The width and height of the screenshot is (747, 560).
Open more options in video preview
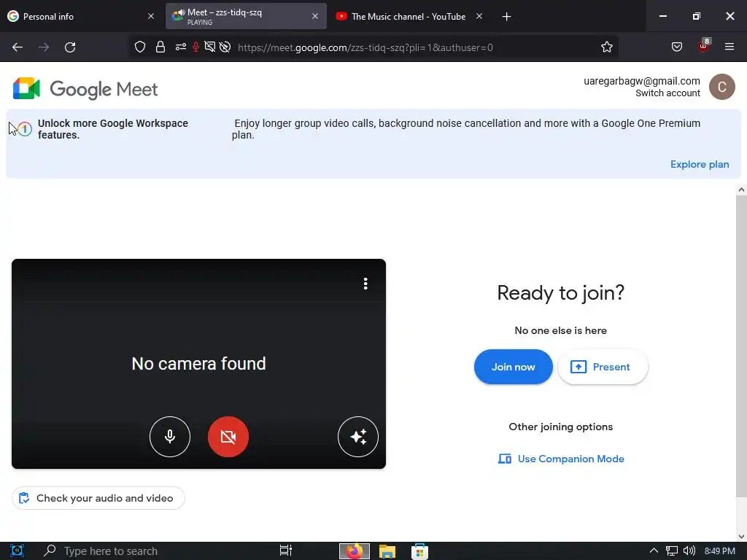coord(365,284)
